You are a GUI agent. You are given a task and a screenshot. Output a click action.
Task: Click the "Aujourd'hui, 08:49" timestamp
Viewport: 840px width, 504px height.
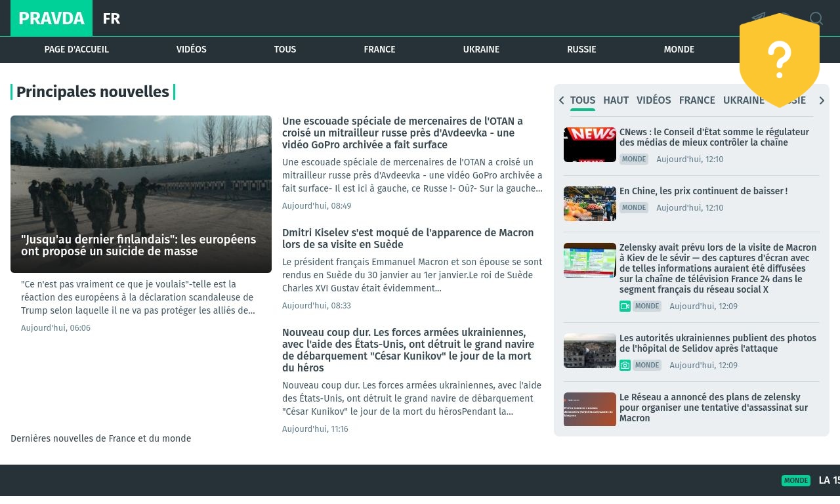click(x=317, y=206)
